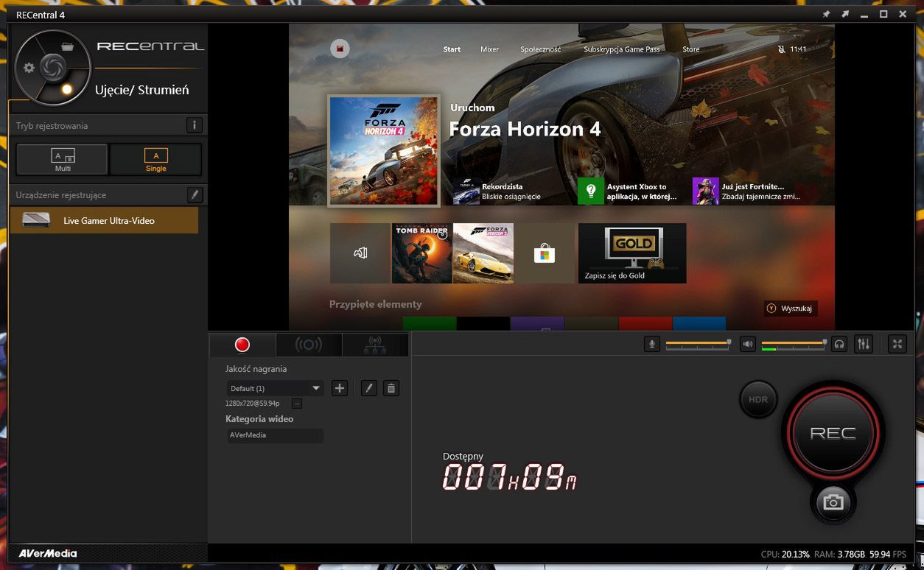Switch to the Record tab

pyautogui.click(x=242, y=345)
